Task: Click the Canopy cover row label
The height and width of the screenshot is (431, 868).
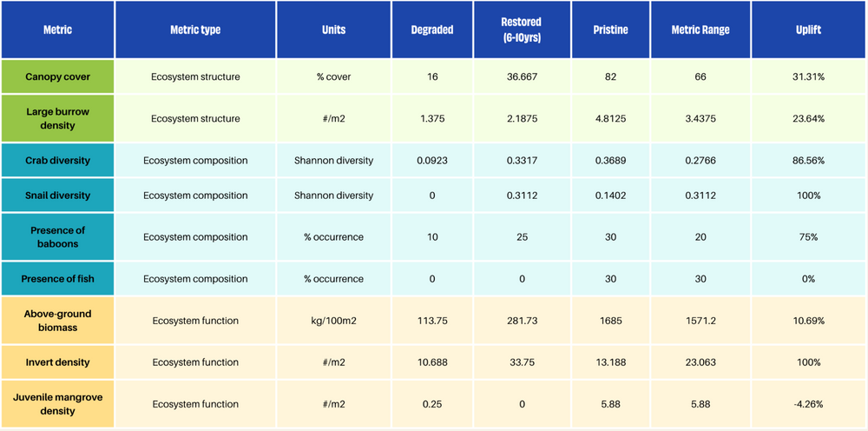Action: [57, 77]
